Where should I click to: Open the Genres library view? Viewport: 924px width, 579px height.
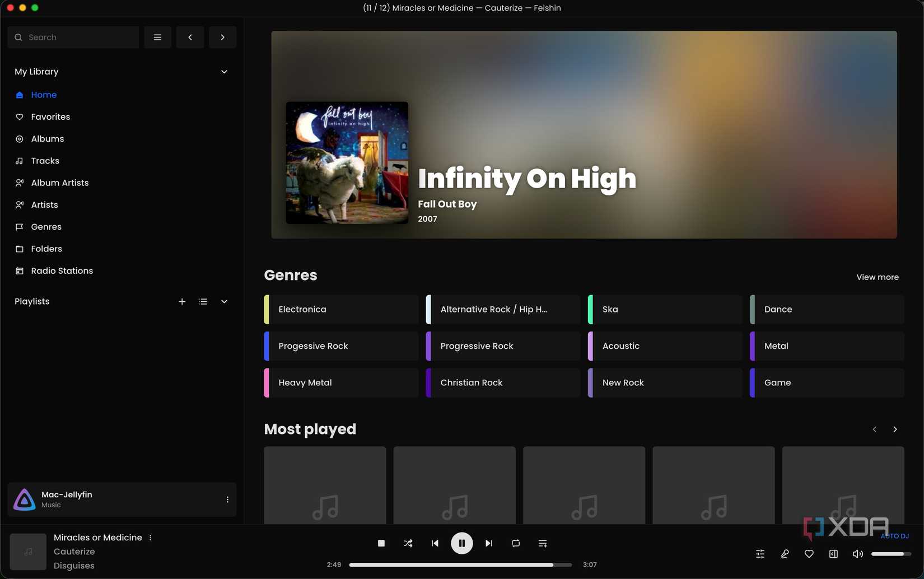(x=46, y=226)
